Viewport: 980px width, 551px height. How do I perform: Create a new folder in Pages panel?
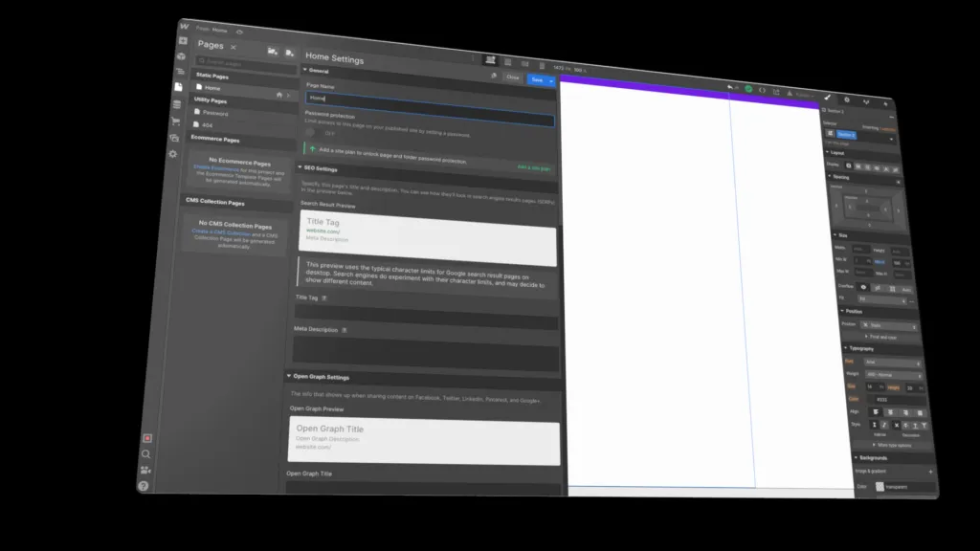pos(273,52)
